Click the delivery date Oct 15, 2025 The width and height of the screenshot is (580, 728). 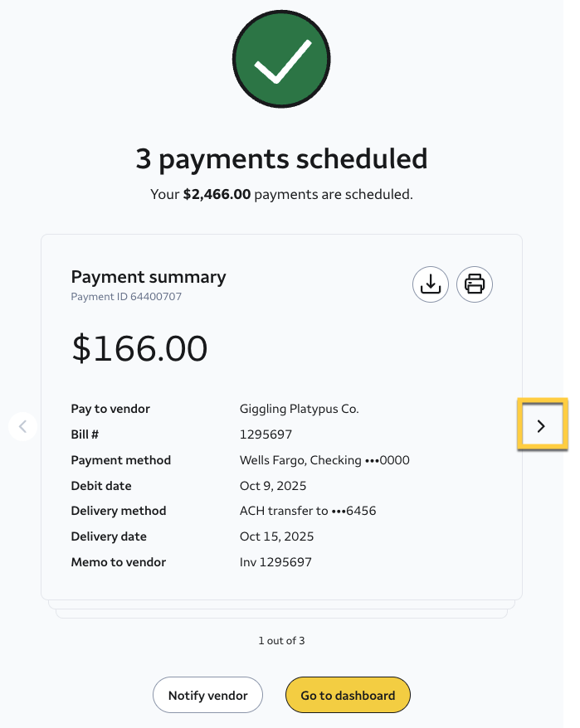point(276,536)
